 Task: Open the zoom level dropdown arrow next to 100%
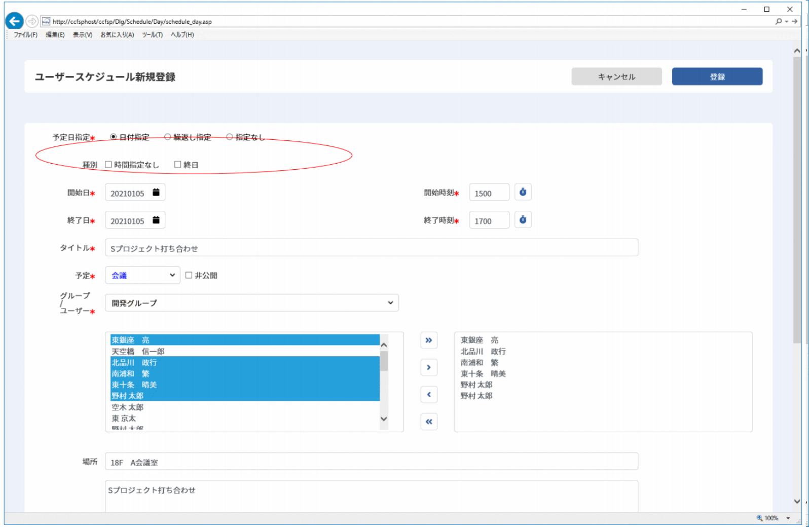(x=788, y=518)
